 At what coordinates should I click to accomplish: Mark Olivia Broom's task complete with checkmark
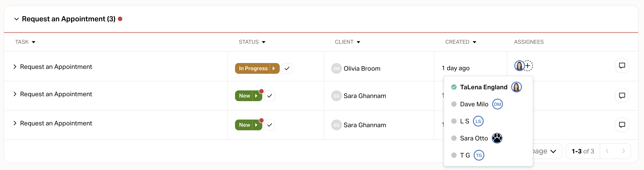[287, 68]
